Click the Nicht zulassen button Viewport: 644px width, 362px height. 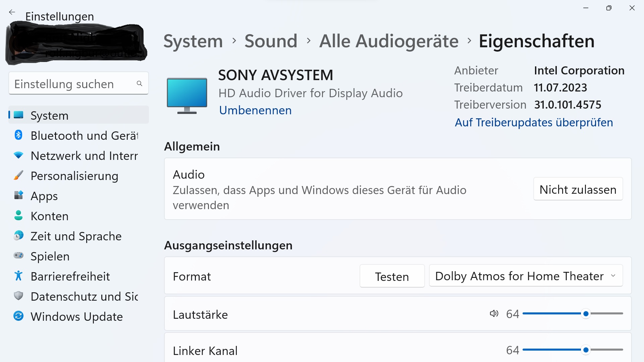pyautogui.click(x=578, y=189)
